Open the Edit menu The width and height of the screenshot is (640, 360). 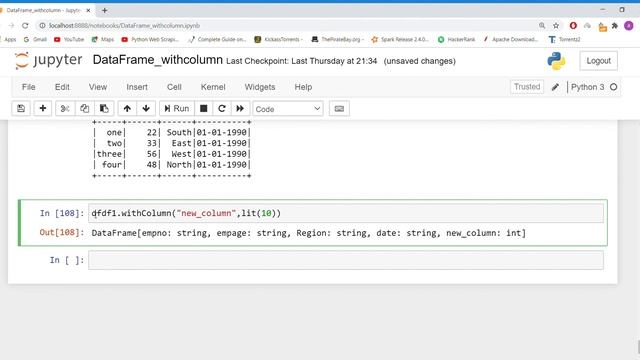coord(62,87)
